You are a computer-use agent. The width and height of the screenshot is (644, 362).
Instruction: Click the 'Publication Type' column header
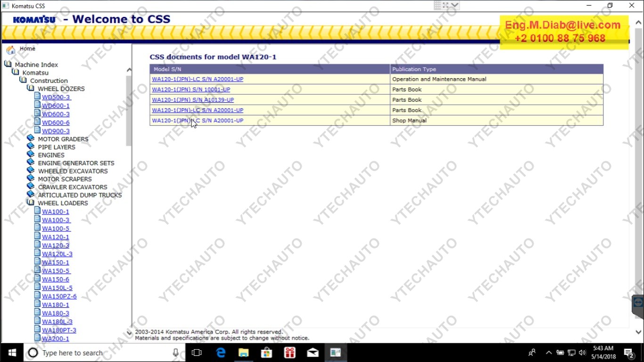[496, 69]
